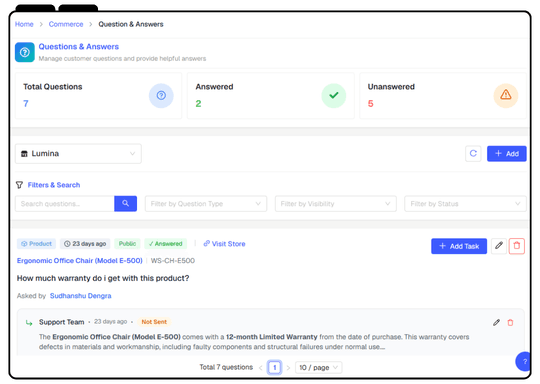Click the Answered status tag
Screen dimensions: 540x384
coord(165,244)
